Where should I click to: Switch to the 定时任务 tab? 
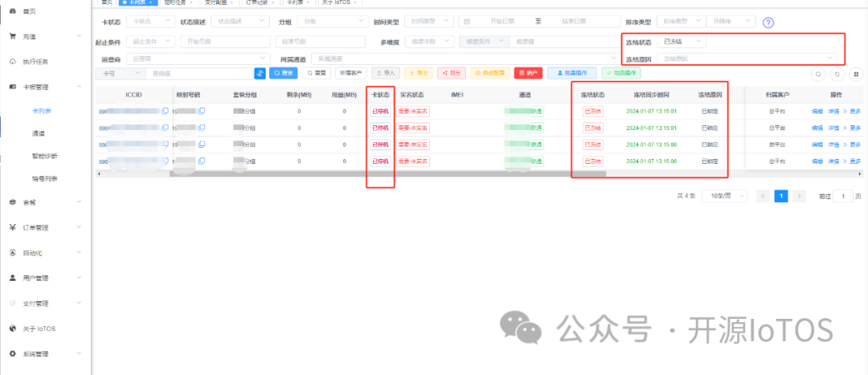click(177, 2)
